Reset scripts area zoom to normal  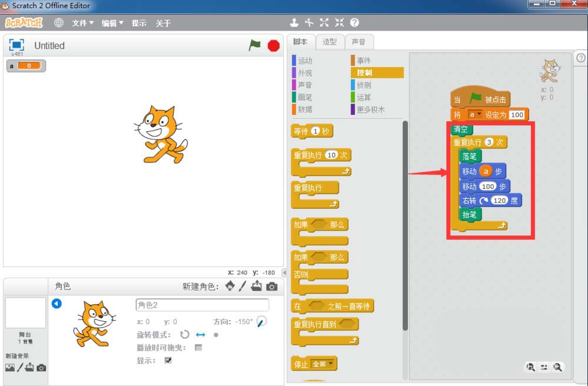click(x=544, y=367)
